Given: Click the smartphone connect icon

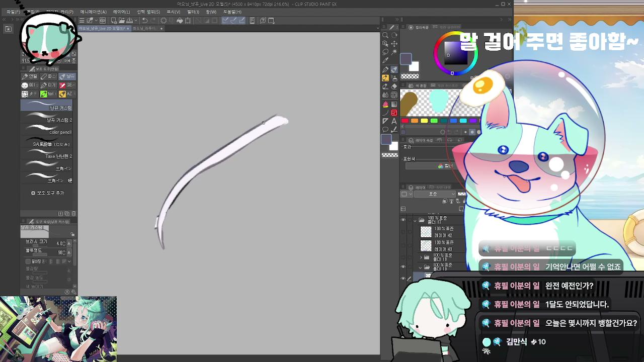Looking at the screenshot, I should pyautogui.click(x=252, y=21).
